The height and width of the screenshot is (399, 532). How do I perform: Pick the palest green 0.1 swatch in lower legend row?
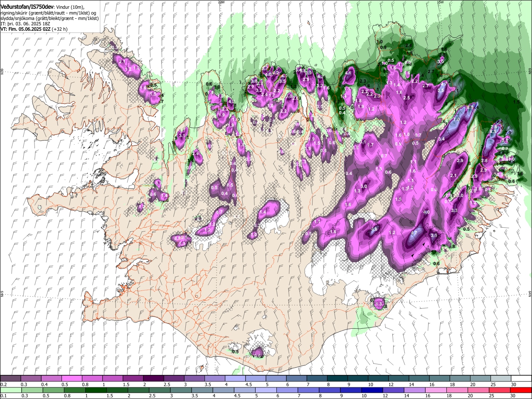10,390
